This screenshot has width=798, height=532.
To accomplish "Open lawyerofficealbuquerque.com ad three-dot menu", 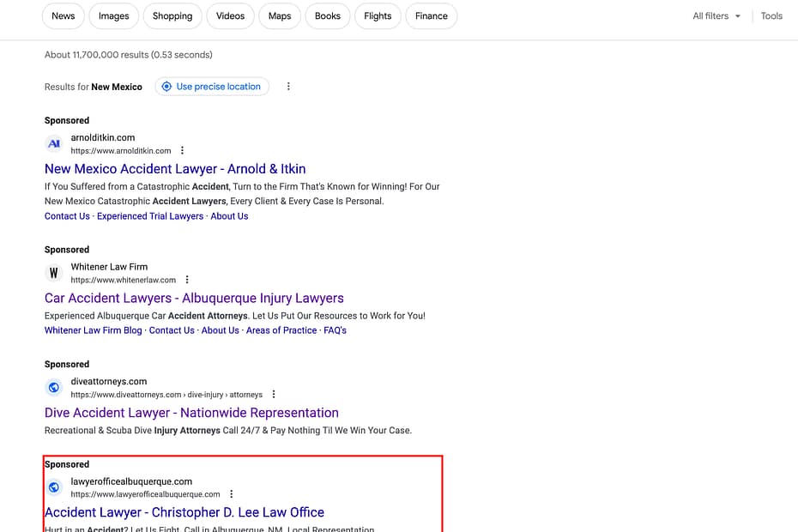I will [x=232, y=494].
